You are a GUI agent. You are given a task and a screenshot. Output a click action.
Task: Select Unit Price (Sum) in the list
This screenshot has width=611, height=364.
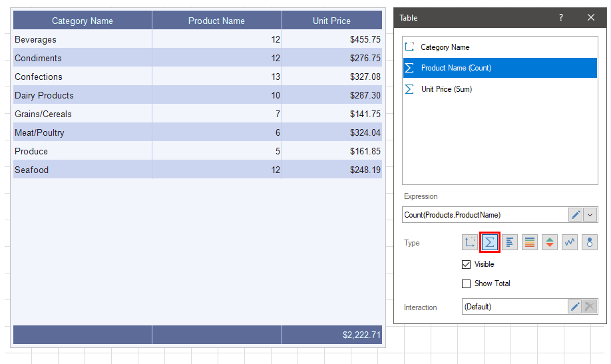coord(446,89)
